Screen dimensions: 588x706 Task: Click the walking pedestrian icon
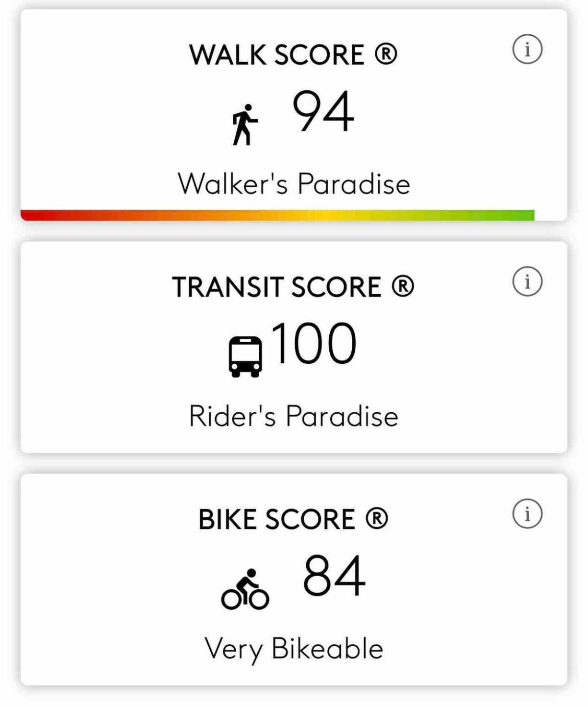[245, 125]
